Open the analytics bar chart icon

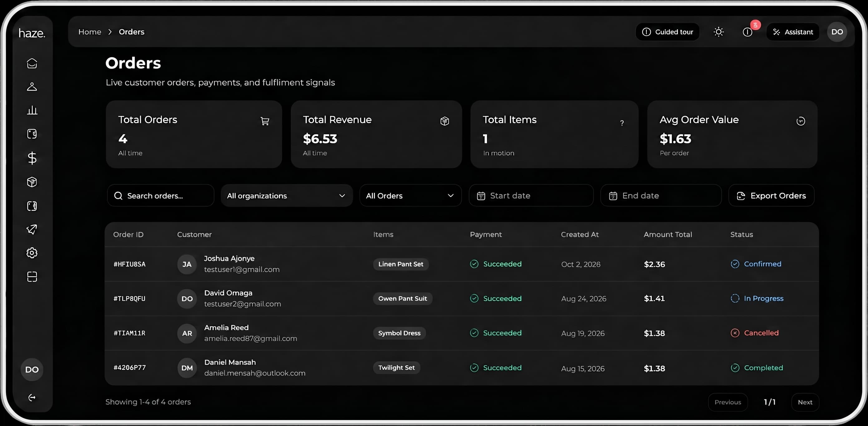pyautogui.click(x=32, y=110)
